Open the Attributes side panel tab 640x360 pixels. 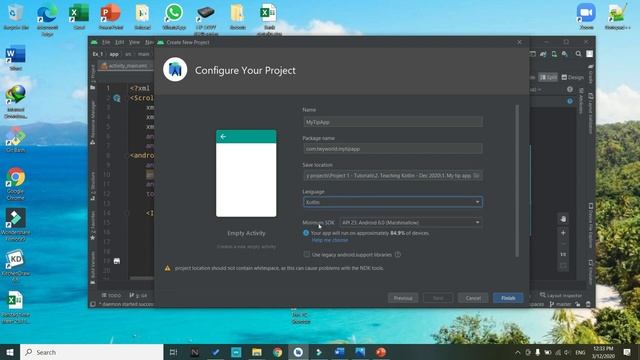click(x=581, y=101)
